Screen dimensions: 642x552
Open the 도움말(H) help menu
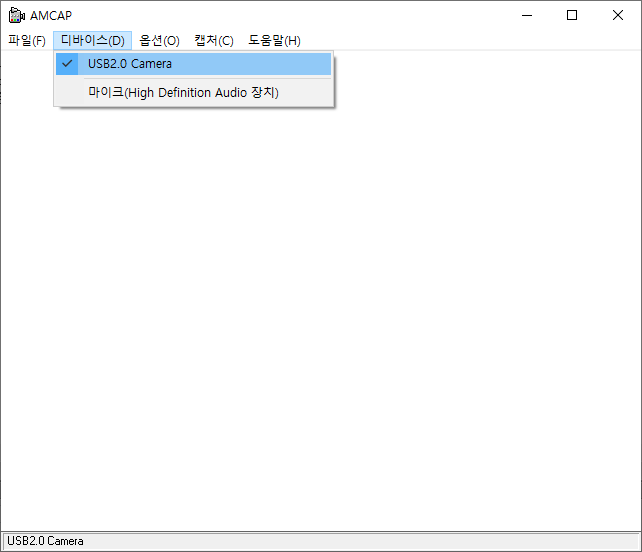tap(274, 40)
